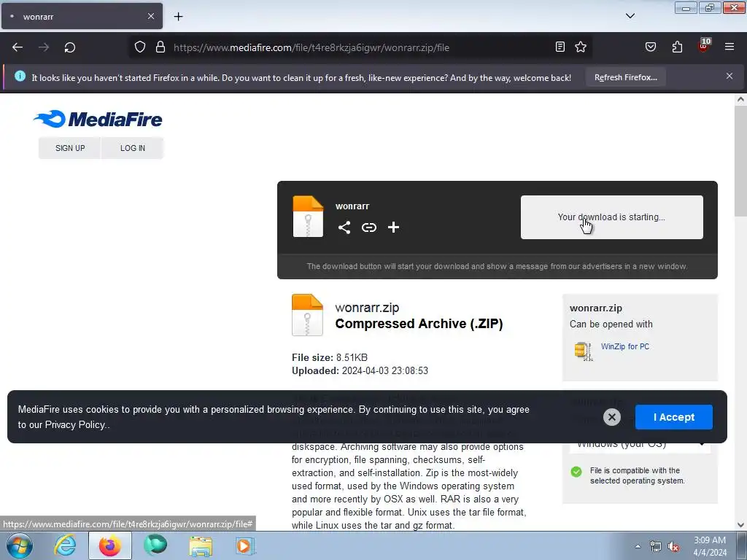Click the info icon in notification bar
This screenshot has height=560, width=747.
pos(20,76)
